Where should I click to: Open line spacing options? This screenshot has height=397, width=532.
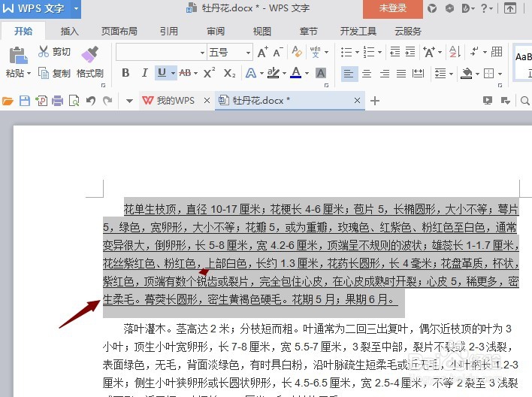[440, 74]
